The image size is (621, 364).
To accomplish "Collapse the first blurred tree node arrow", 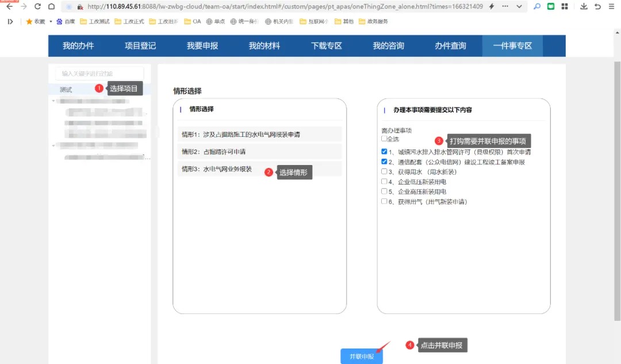I will click(x=53, y=101).
